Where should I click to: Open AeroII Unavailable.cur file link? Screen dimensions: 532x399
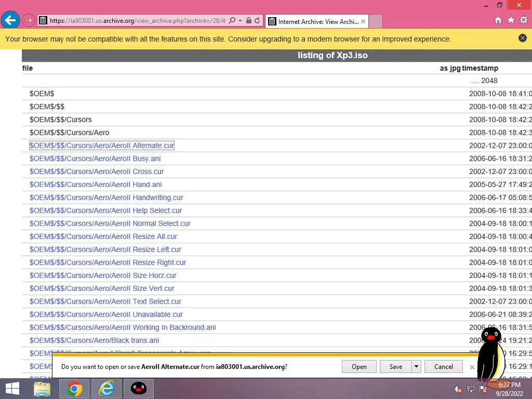106,314
